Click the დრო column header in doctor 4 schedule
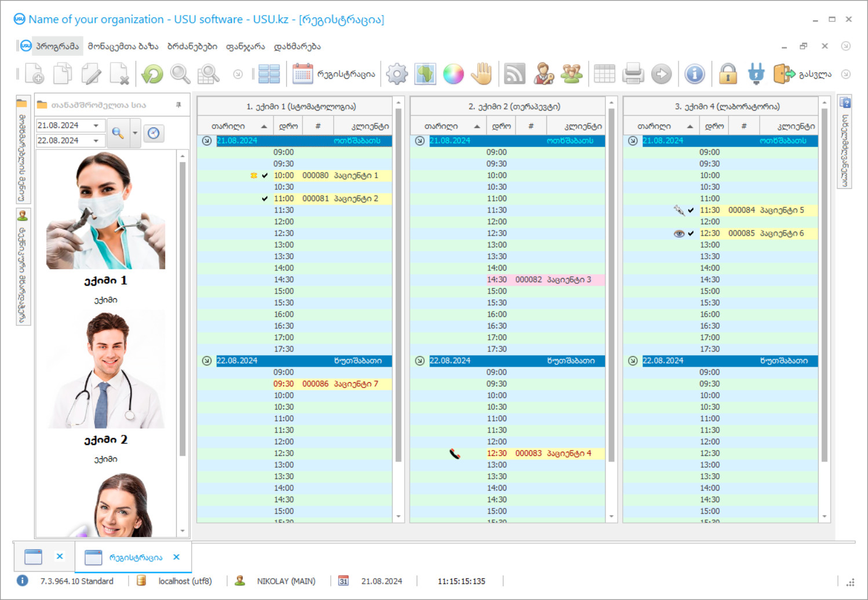This screenshot has width=868, height=600. (714, 126)
